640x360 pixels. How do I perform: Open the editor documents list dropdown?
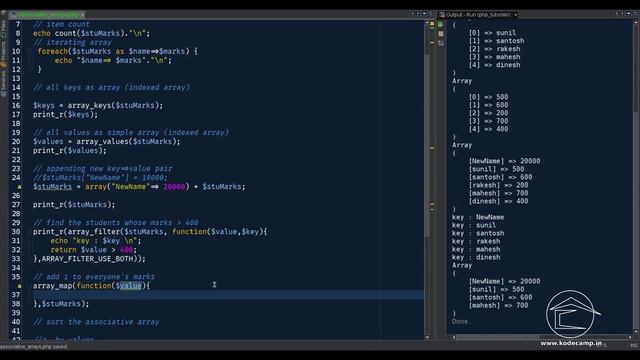click(x=424, y=13)
